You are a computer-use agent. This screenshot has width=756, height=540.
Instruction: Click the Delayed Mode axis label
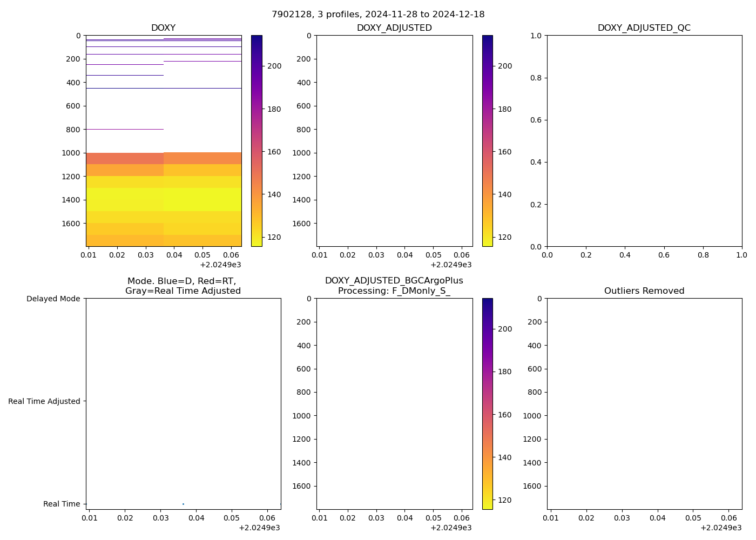[53, 299]
